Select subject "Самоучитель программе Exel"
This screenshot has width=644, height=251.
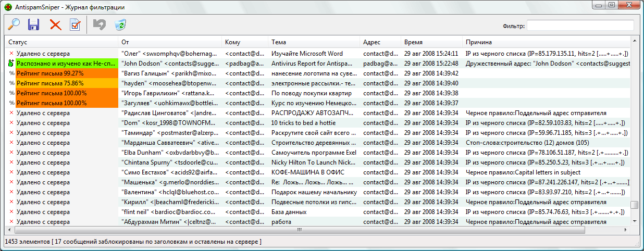(314, 152)
